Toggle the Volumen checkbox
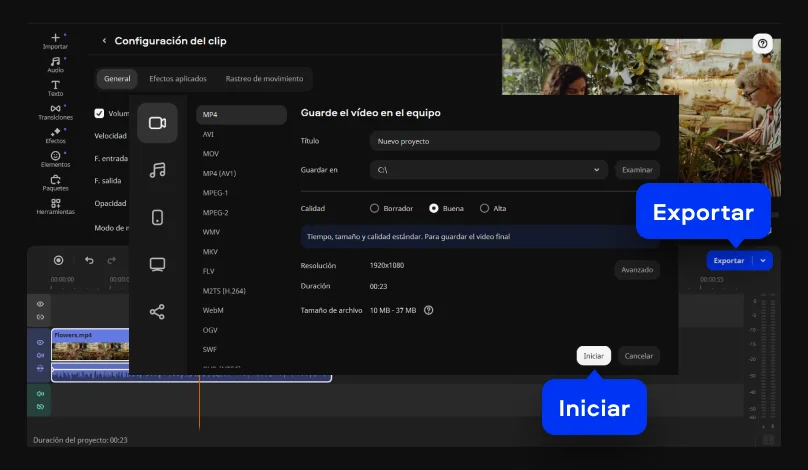This screenshot has width=808, height=470. (99, 114)
